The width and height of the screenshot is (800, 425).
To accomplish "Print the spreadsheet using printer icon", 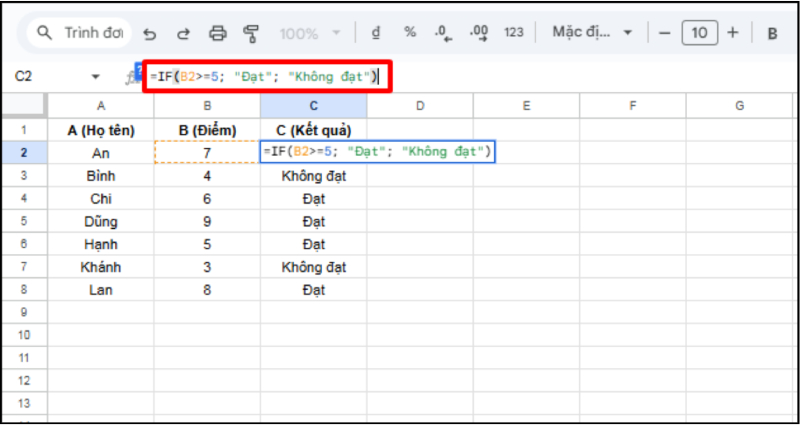I will 218,33.
